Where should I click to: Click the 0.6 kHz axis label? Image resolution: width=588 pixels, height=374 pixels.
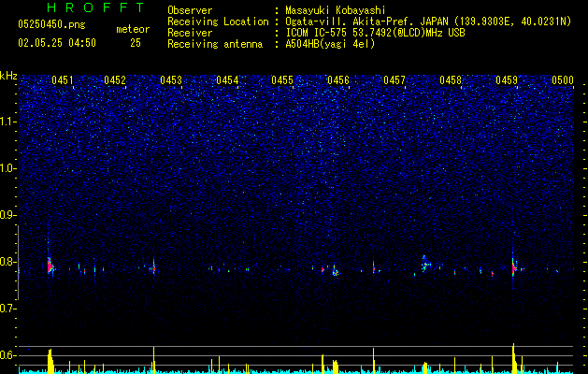click(7, 355)
